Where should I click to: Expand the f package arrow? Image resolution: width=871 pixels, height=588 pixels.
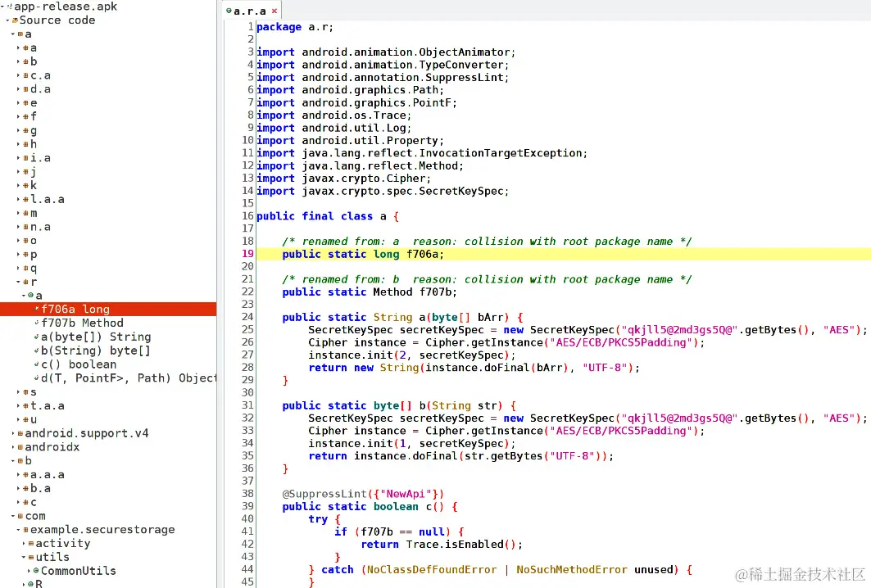18,116
